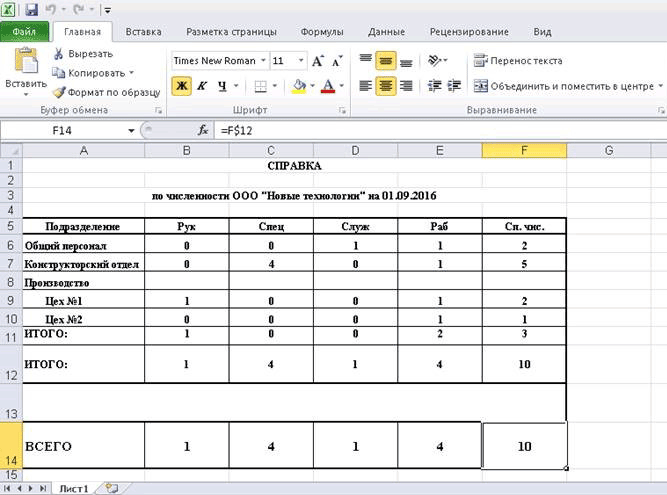The height and width of the screenshot is (495, 667).
Task: Click the formula bar showing =F$12
Action: pyautogui.click(x=440, y=131)
